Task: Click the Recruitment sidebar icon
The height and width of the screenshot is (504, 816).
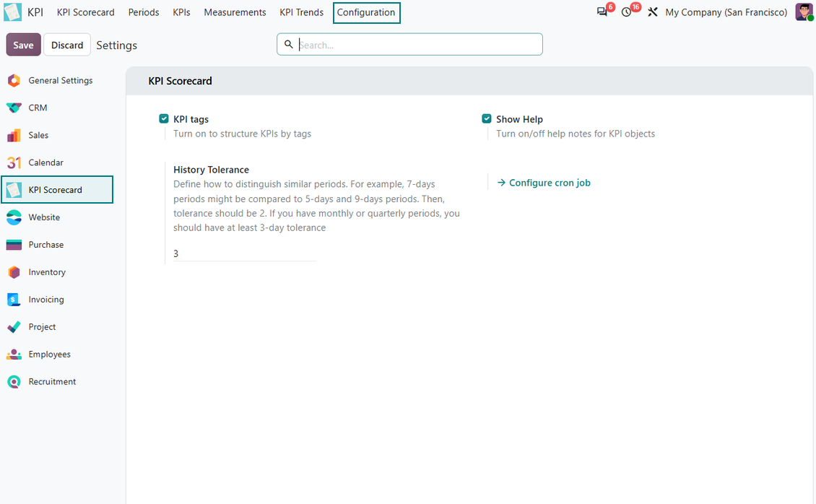Action: coord(14,382)
